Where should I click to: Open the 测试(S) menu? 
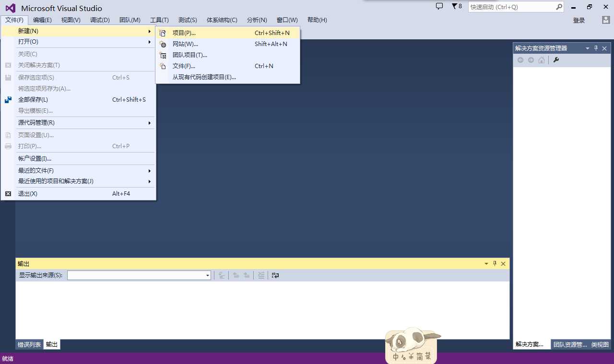pyautogui.click(x=188, y=20)
